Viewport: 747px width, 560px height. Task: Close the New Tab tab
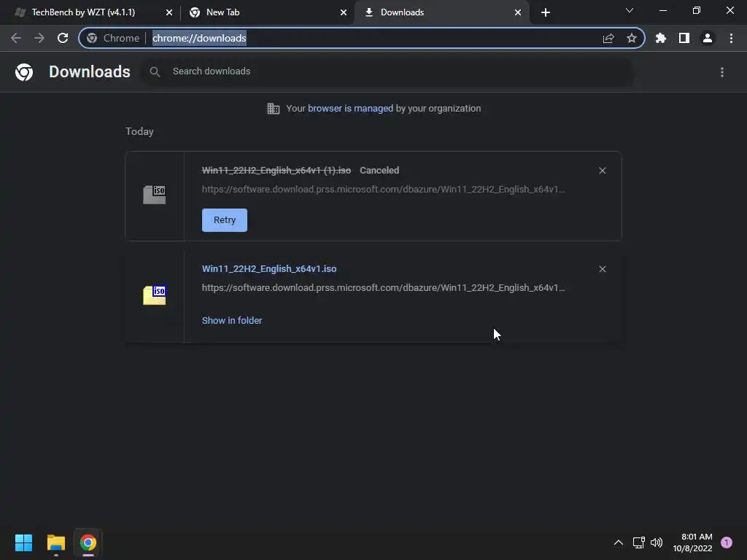pos(344,12)
